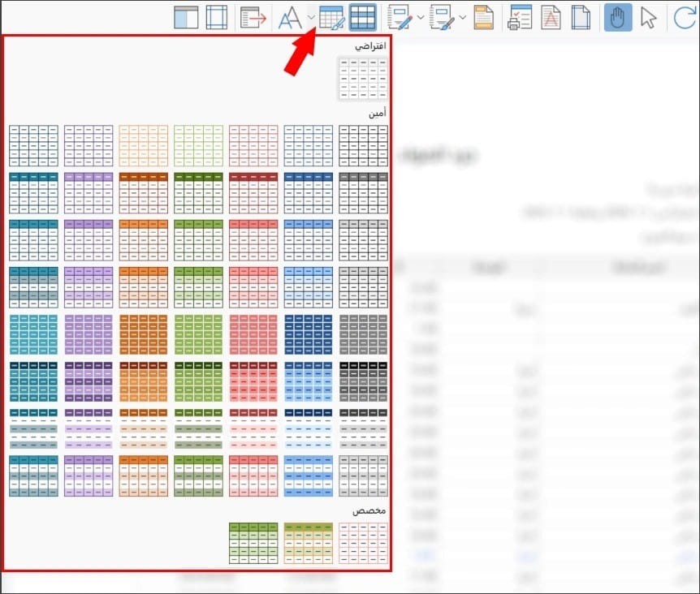
Task: Click the table style brush icon
Action: tap(331, 18)
